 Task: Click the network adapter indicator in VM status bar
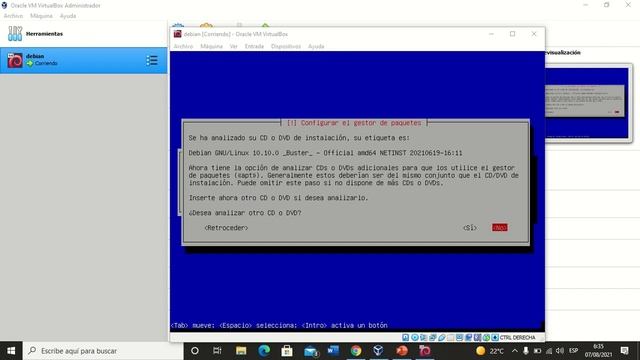tap(432, 338)
